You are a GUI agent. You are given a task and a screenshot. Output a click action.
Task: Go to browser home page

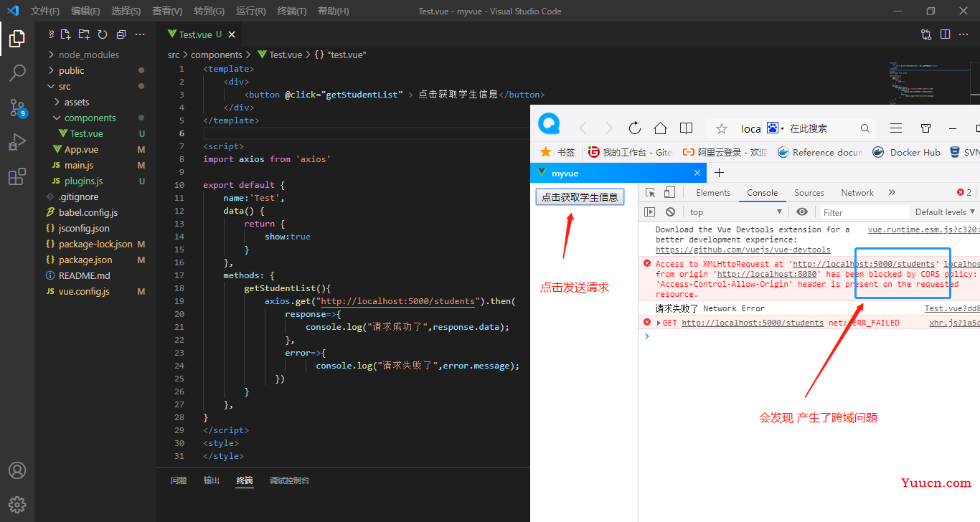point(661,128)
